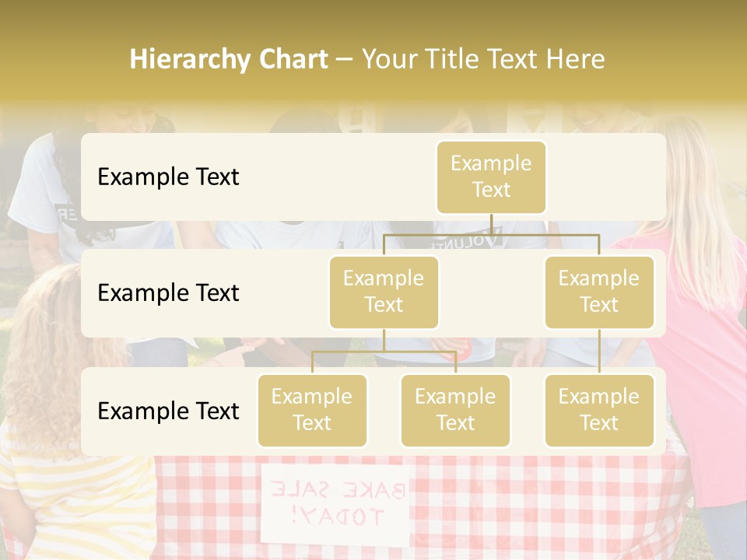Select the third row's Example Text label
The width and height of the screenshot is (747, 560).
point(168,411)
